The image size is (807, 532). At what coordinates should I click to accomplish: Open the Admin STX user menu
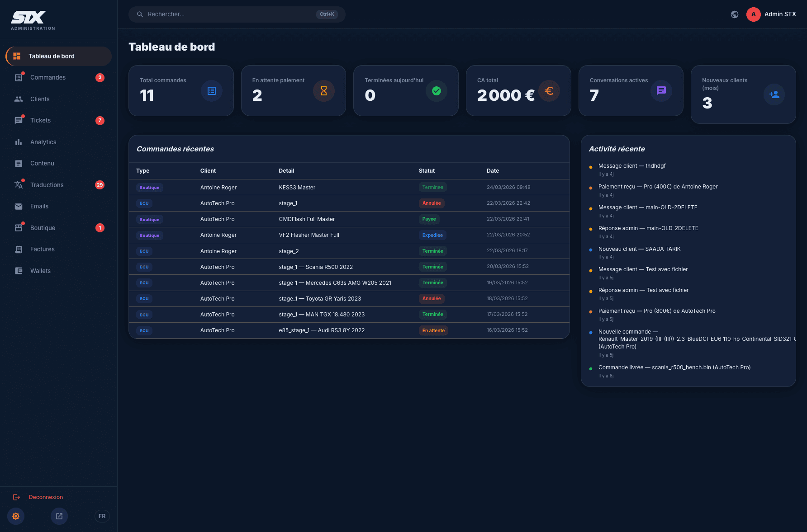[771, 14]
